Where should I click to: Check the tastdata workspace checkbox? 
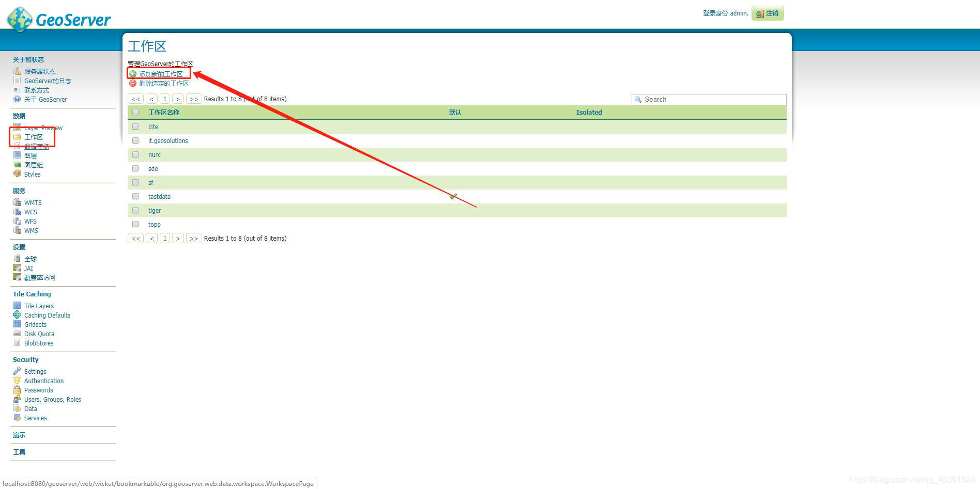[135, 196]
